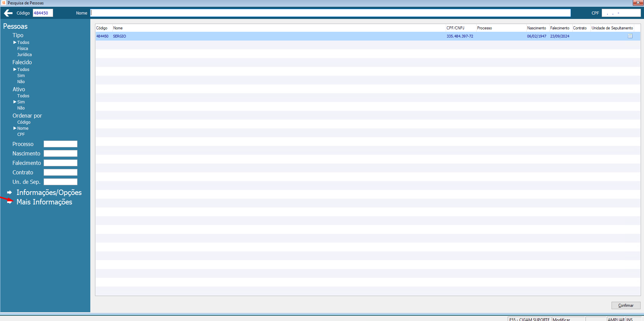Image resolution: width=644 pixels, height=321 pixels.
Task: Order results by Código in sidebar
Action: (x=24, y=122)
